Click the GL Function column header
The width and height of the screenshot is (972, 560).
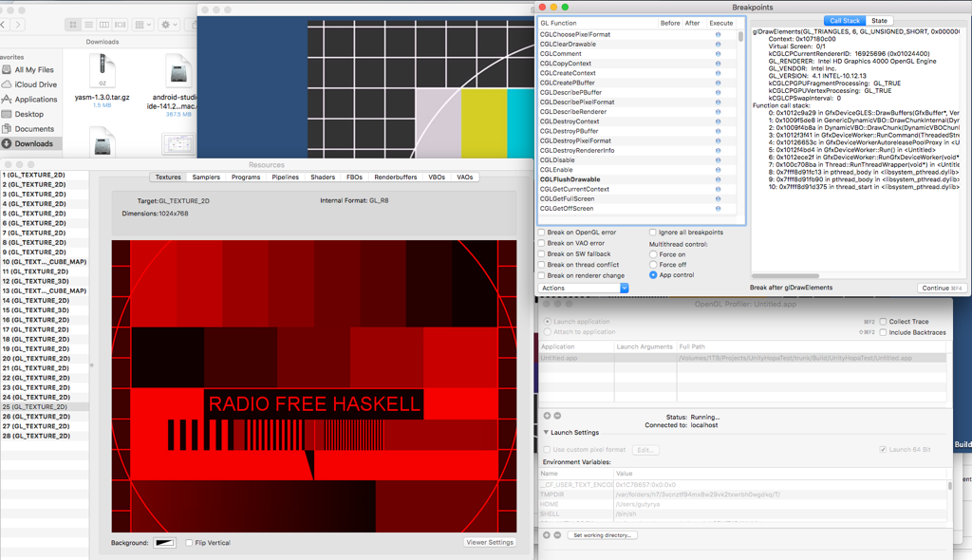pos(598,23)
